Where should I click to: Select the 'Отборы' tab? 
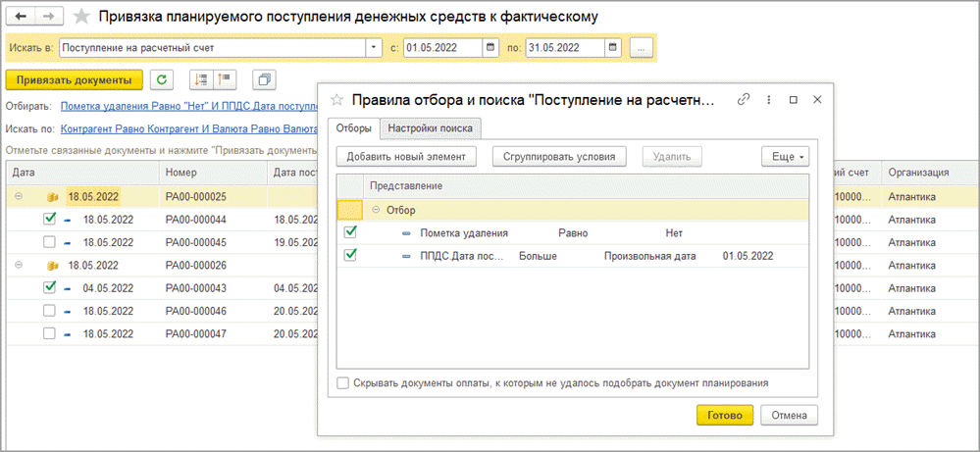click(354, 127)
